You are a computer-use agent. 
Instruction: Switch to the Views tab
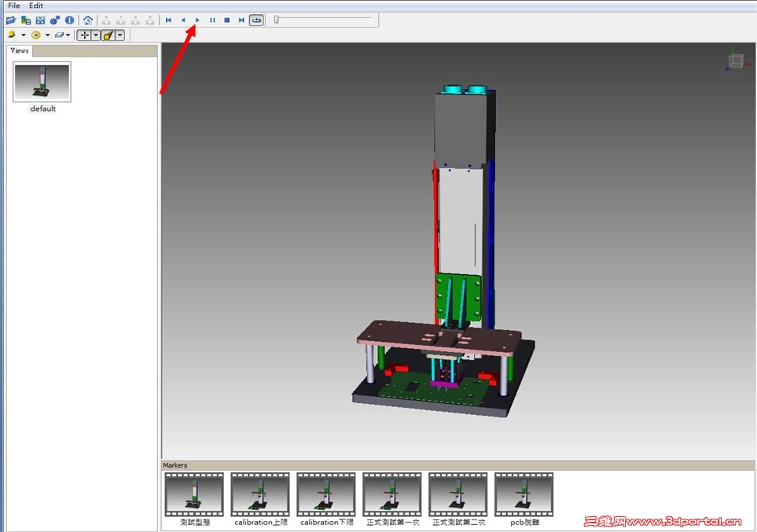tap(20, 51)
